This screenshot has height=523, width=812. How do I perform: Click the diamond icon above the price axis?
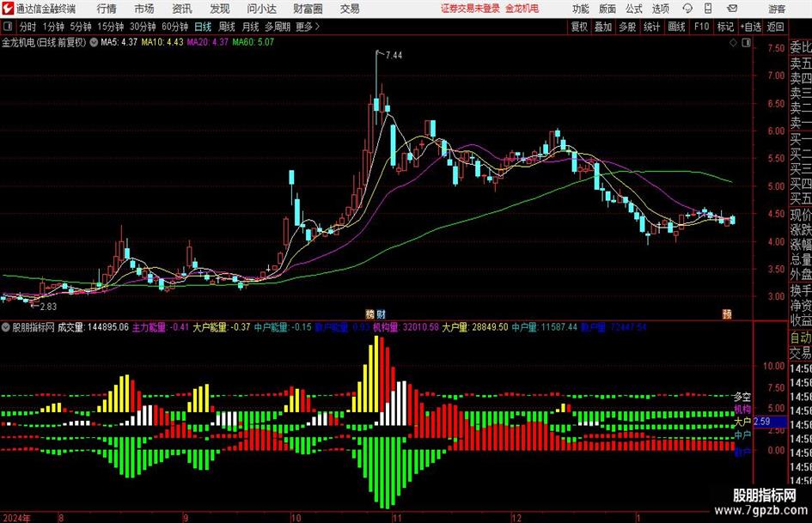(733, 43)
